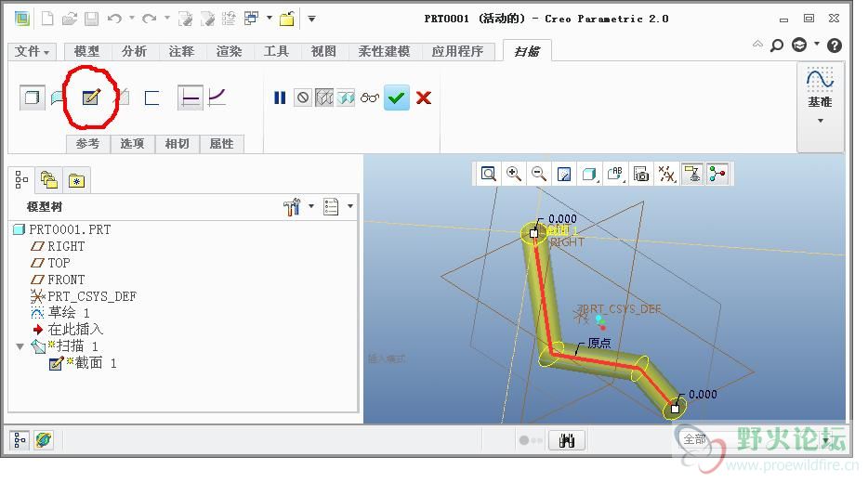Screen dimensions: 868x482
Task: Toggle sweep as surface option
Action: 57,98
